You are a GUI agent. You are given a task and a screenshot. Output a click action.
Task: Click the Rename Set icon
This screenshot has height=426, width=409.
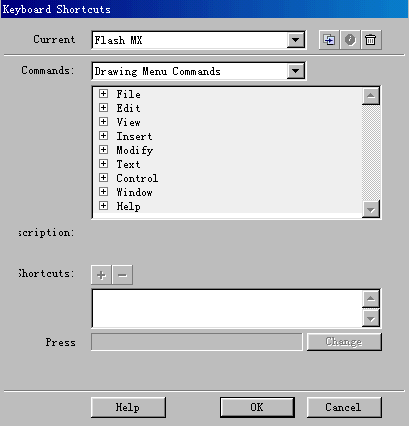point(350,40)
